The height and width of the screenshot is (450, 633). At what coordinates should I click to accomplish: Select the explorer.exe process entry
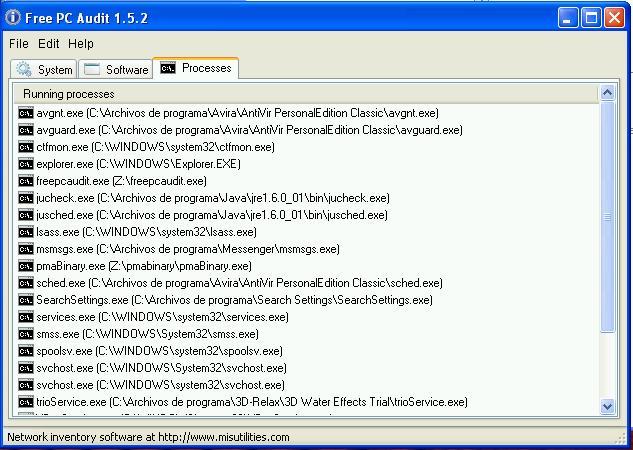point(138,164)
